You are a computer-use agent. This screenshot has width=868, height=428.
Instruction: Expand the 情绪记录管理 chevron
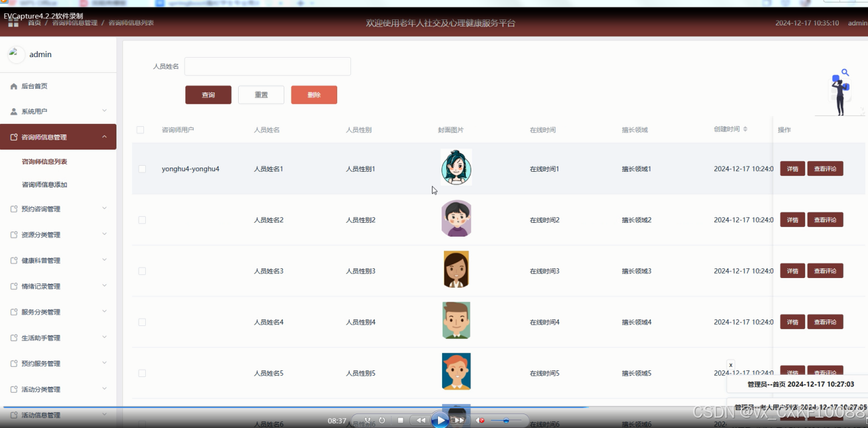(x=104, y=285)
